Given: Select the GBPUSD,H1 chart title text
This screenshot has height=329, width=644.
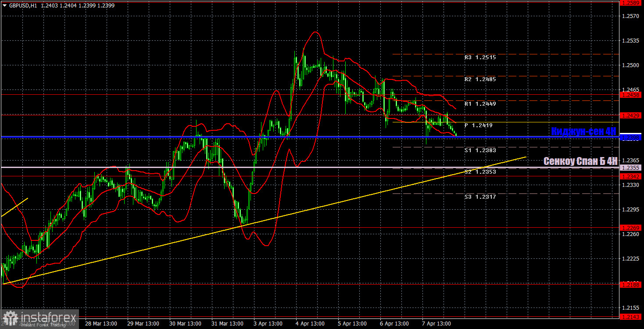Looking at the screenshot, I should [x=23, y=6].
